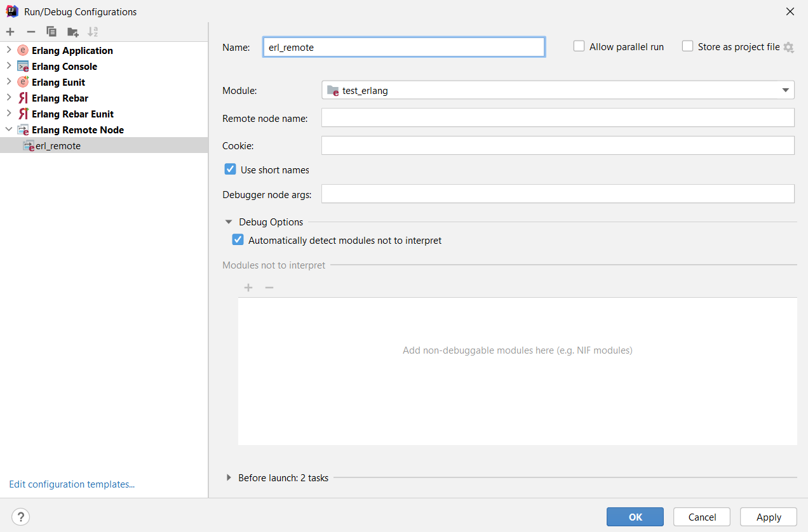The height and width of the screenshot is (532, 808).
Task: Select Erlang Rebar Eunit in configuration tree
Action: pyautogui.click(x=72, y=114)
